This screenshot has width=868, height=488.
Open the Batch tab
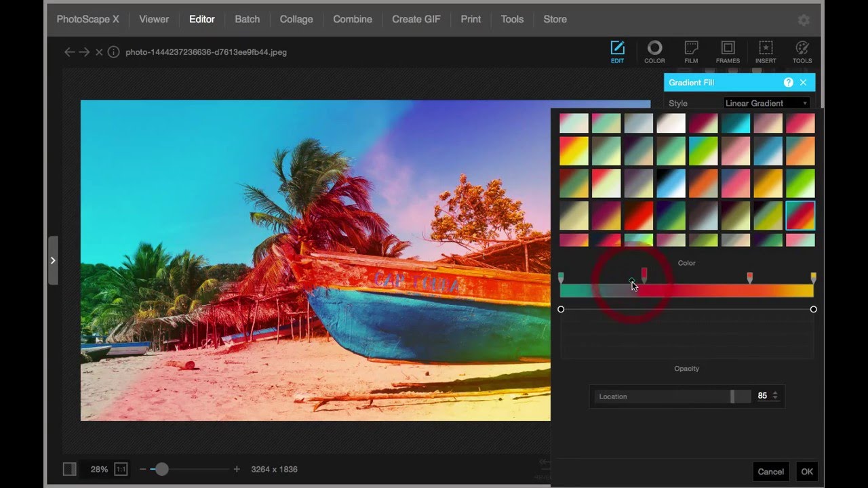(247, 19)
